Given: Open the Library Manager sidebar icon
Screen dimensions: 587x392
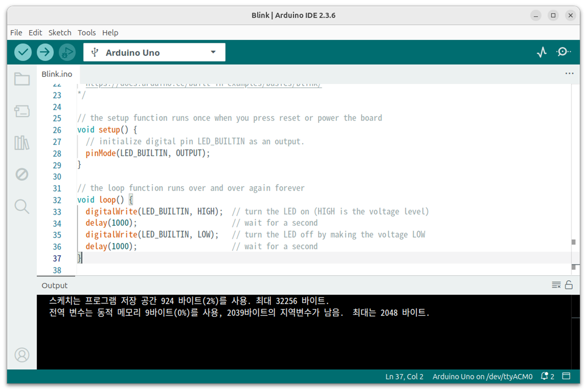Looking at the screenshot, I should pyautogui.click(x=22, y=143).
